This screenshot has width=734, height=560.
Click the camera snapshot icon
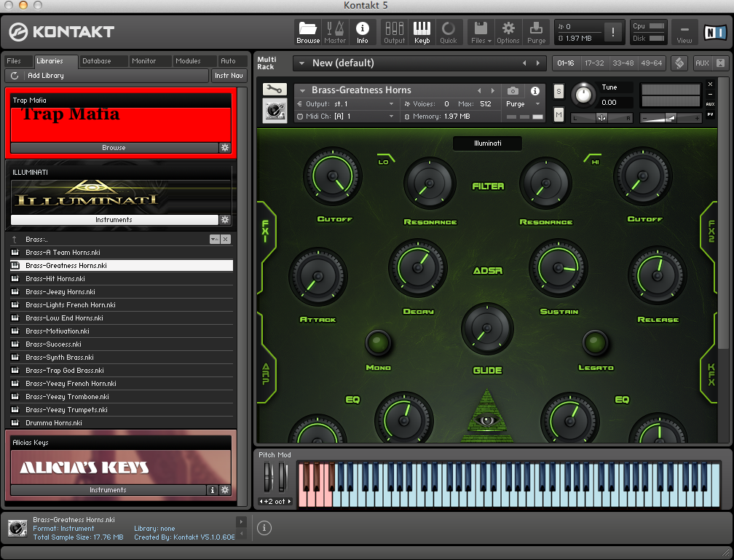(513, 91)
